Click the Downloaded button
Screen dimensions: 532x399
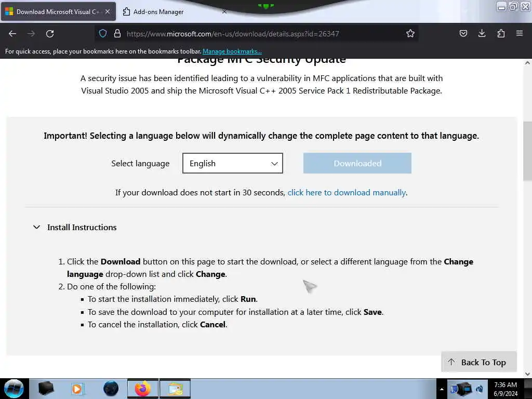[357, 163]
